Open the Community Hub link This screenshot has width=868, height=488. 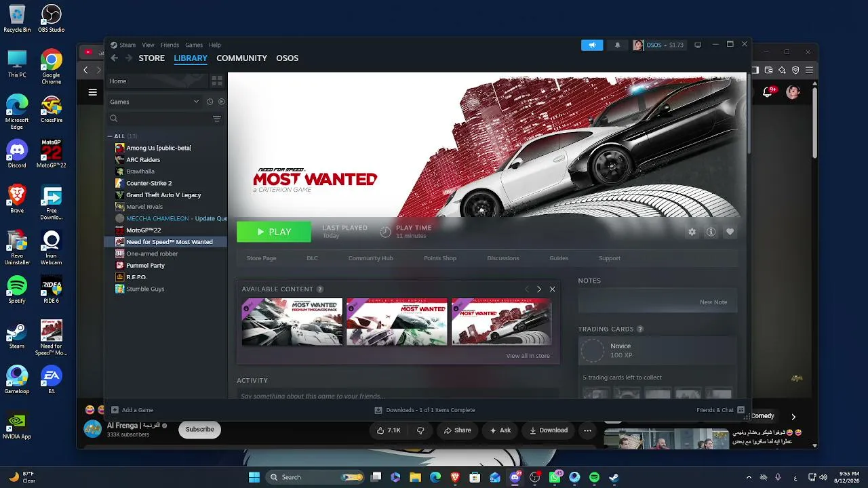[x=370, y=258]
